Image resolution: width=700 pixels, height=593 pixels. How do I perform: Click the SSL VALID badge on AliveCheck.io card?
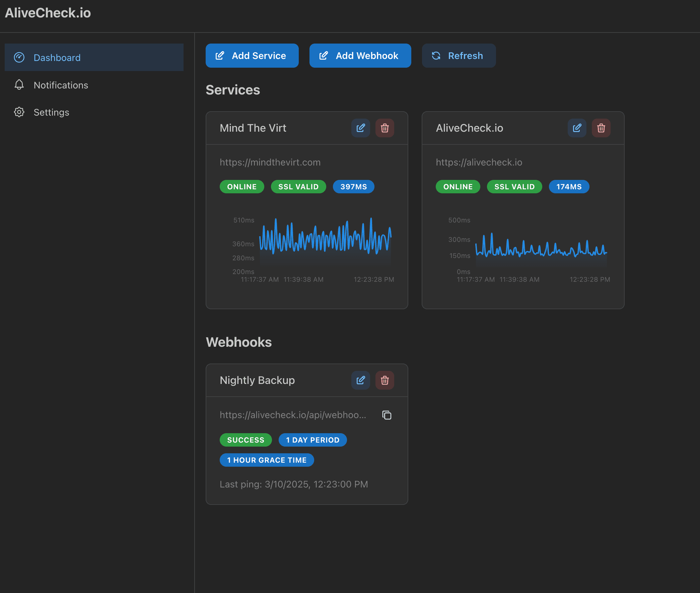514,187
